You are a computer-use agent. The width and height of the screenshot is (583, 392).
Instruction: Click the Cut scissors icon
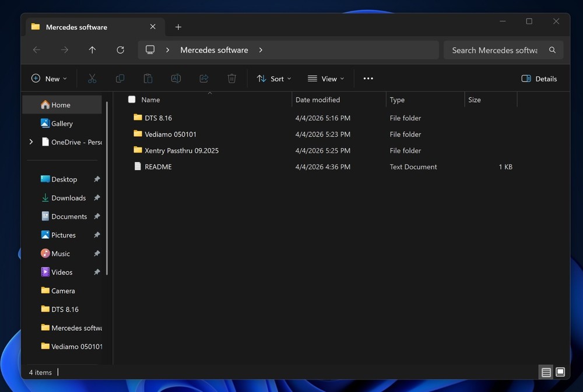(92, 79)
